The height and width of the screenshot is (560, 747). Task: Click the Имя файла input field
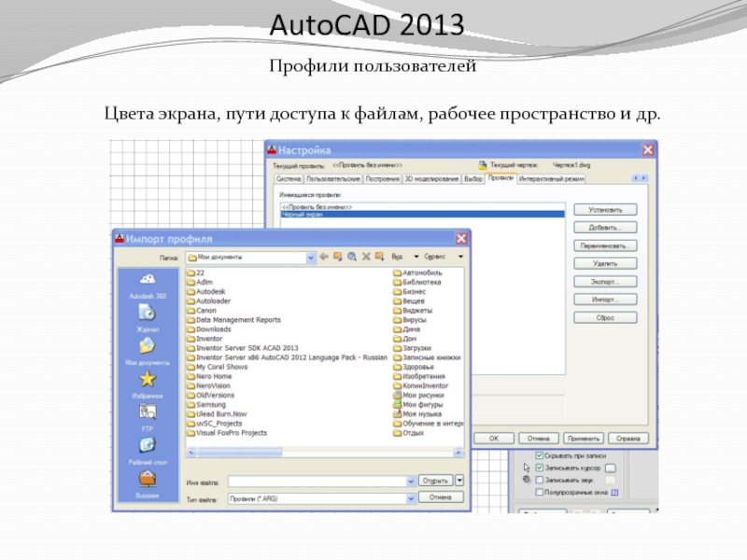[317, 482]
